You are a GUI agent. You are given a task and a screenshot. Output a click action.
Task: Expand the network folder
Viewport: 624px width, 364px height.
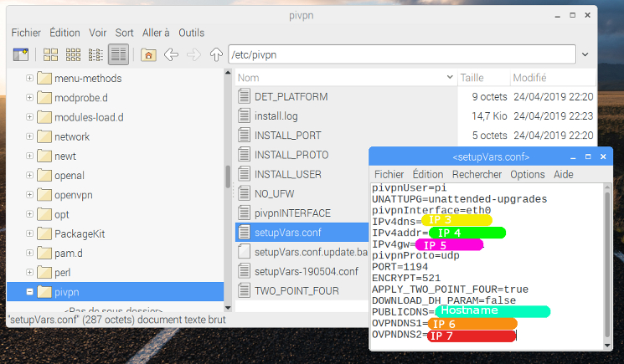(x=29, y=136)
